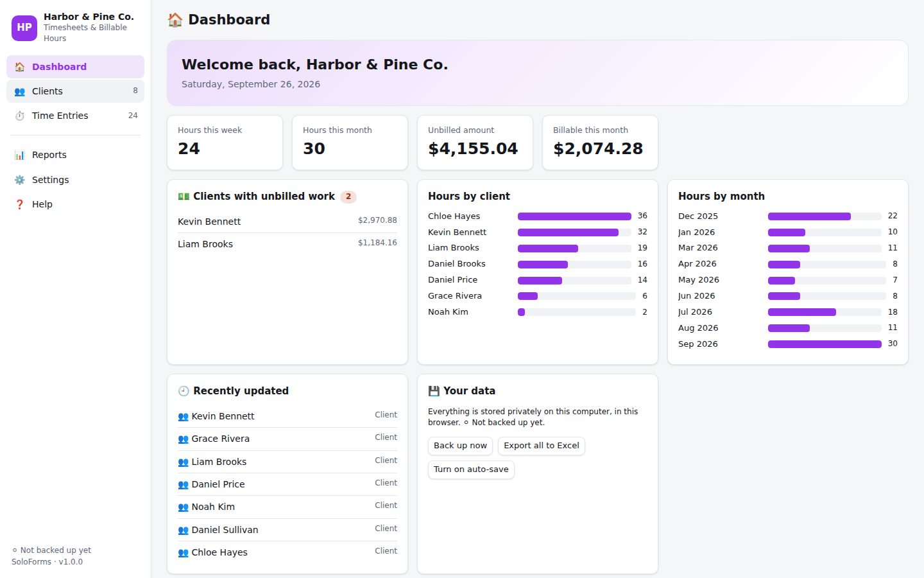
Task: Click Grace Rivera label in Hours by client
Action: click(x=455, y=296)
